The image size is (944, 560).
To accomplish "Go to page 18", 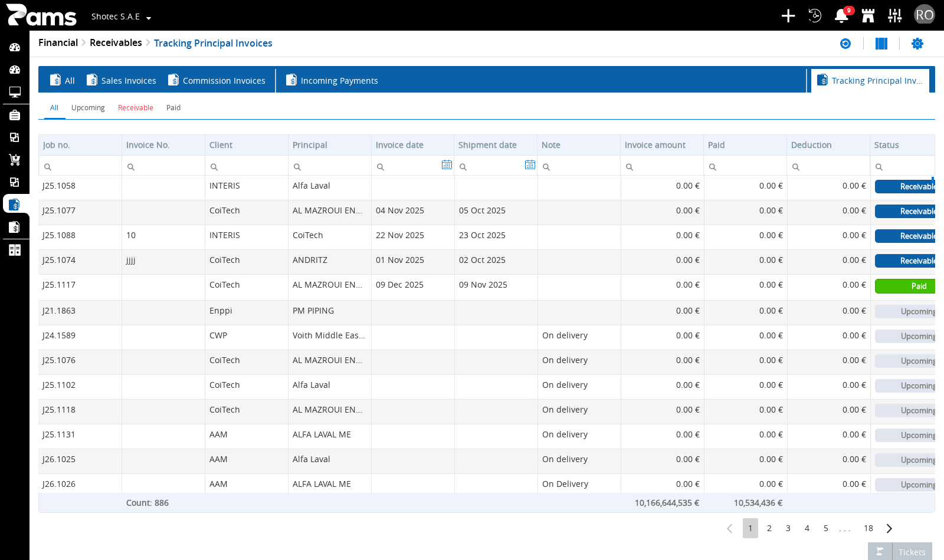I will click(x=868, y=528).
